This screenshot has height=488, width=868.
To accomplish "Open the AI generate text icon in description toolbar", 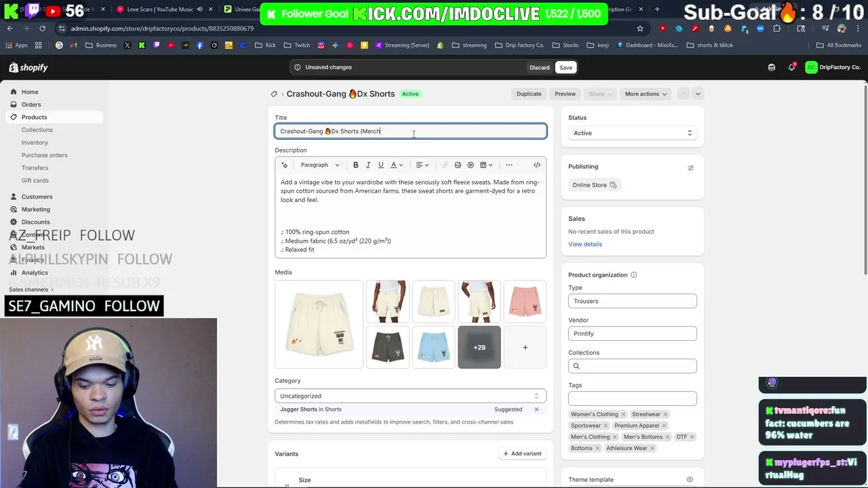I will pyautogui.click(x=285, y=165).
